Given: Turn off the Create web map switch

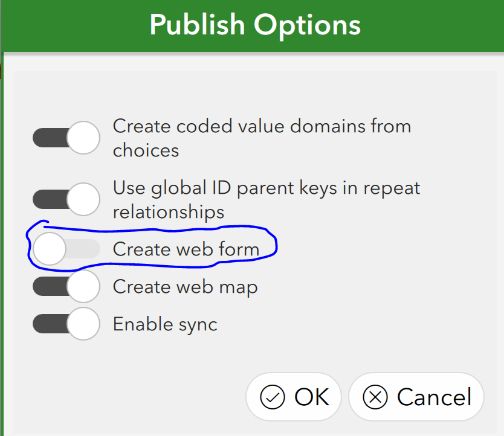Looking at the screenshot, I should 66,286.
